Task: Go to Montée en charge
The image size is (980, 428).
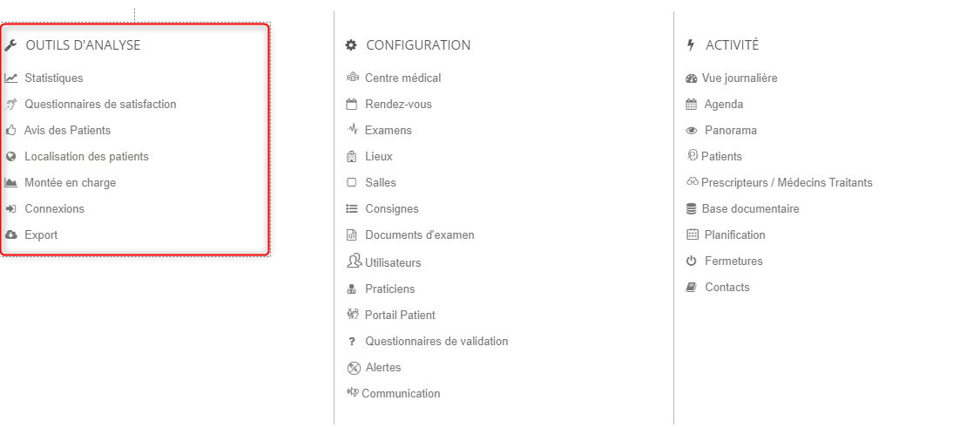Action: click(x=70, y=183)
